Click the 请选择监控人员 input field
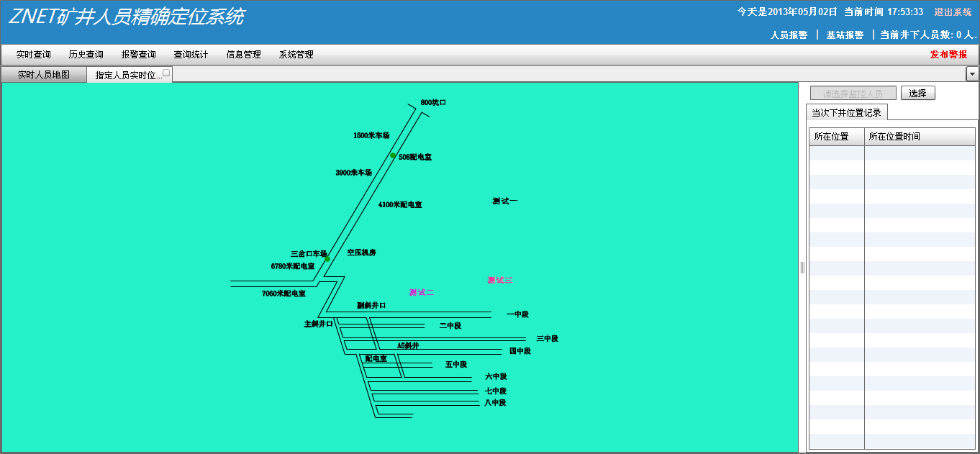Screen dimensions: 980x454 pyautogui.click(x=853, y=94)
